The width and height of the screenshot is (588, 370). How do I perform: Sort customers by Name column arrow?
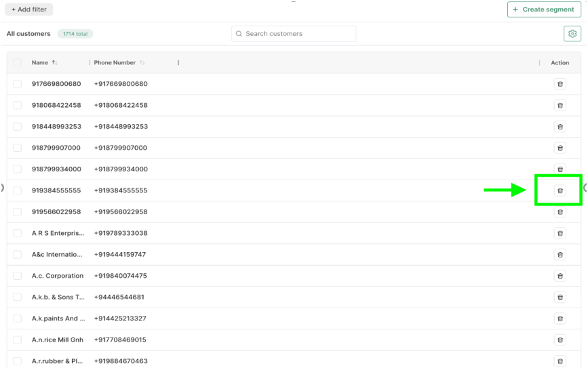(55, 63)
